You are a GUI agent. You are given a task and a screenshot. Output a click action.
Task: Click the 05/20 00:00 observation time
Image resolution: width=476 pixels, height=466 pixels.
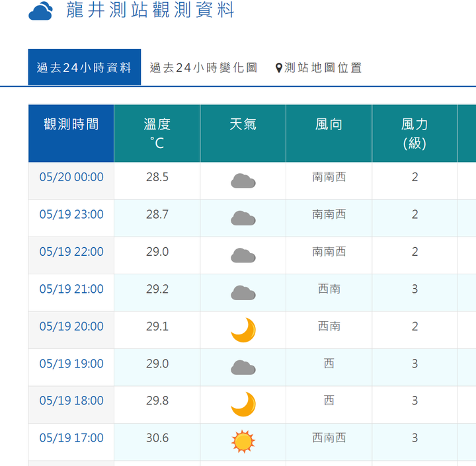[x=71, y=177]
